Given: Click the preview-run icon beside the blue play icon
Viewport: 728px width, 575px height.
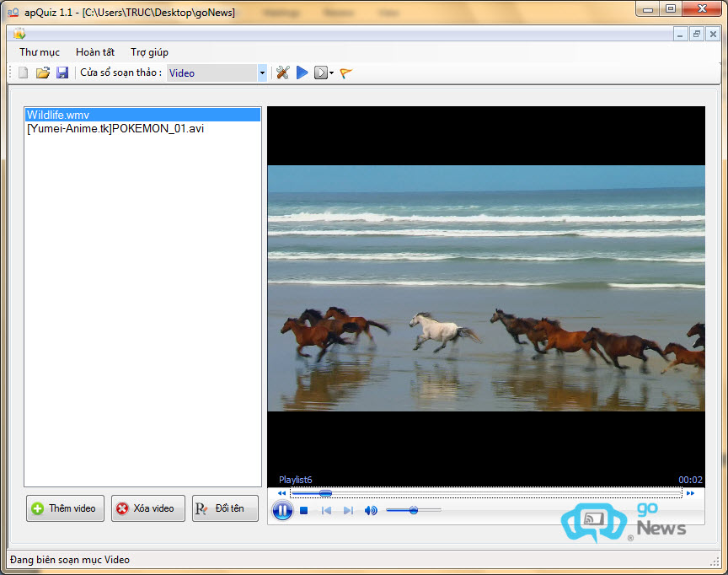Looking at the screenshot, I should 320,73.
